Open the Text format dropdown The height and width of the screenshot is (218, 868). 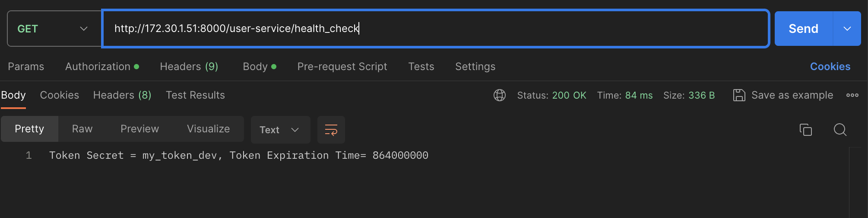click(x=280, y=130)
